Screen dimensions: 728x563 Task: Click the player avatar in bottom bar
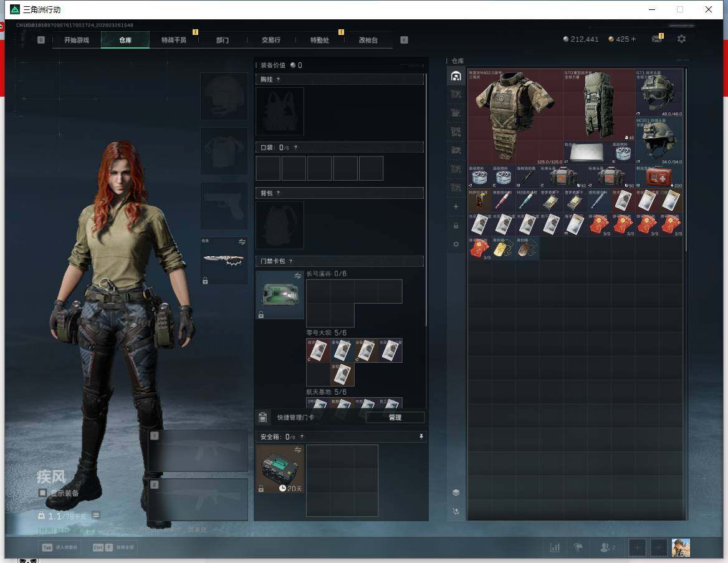[681, 547]
